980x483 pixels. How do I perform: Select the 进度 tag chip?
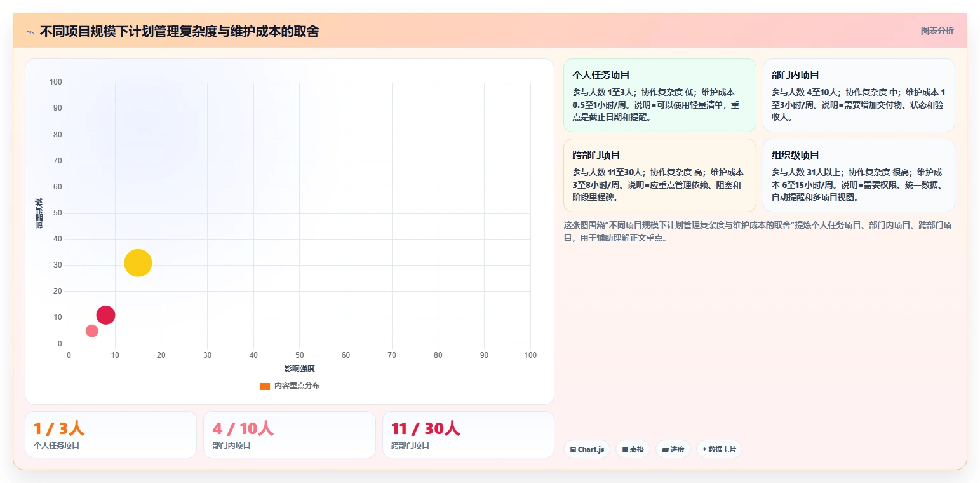pyautogui.click(x=673, y=449)
